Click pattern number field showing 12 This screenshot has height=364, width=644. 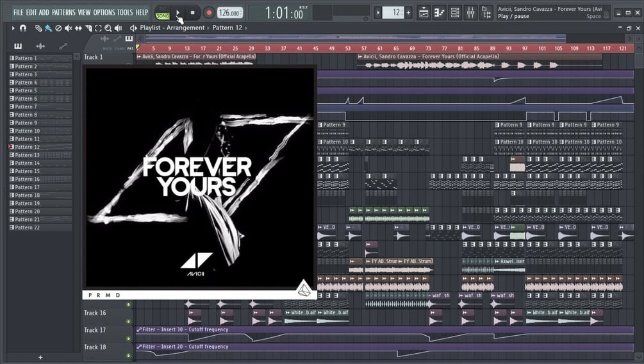393,13
